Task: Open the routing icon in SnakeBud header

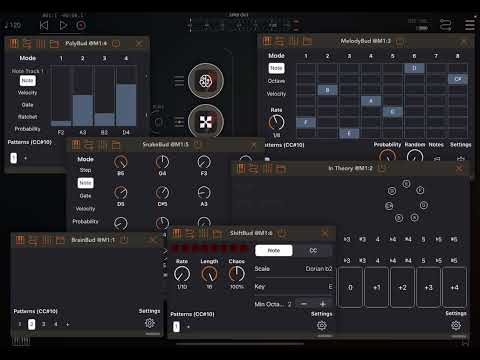Action: [x=89, y=145]
